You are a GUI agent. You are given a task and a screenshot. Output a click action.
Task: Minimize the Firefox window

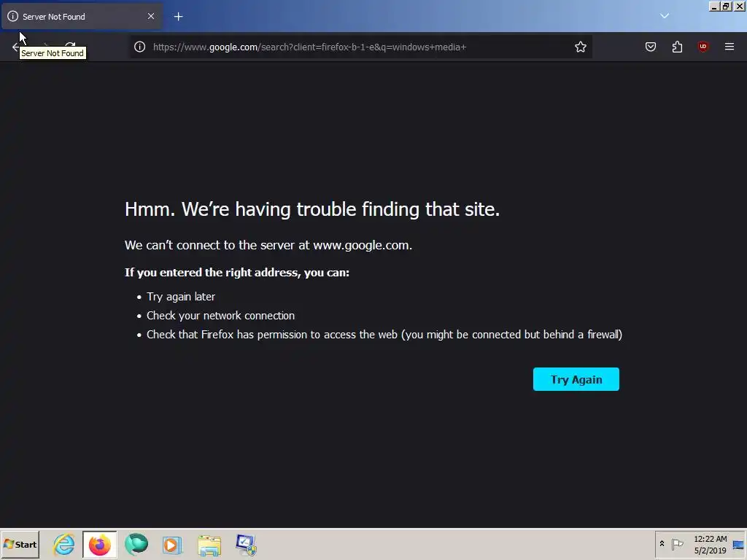714,6
